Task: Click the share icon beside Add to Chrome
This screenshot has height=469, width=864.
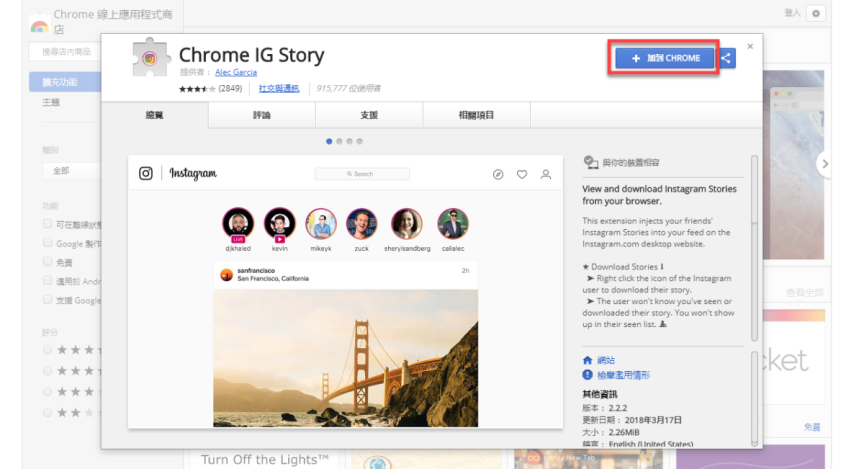Action: click(726, 58)
